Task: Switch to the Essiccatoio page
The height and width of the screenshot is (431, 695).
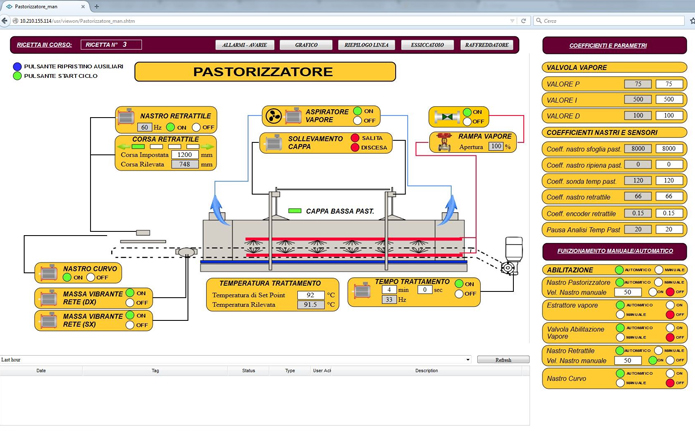Action: (x=428, y=45)
